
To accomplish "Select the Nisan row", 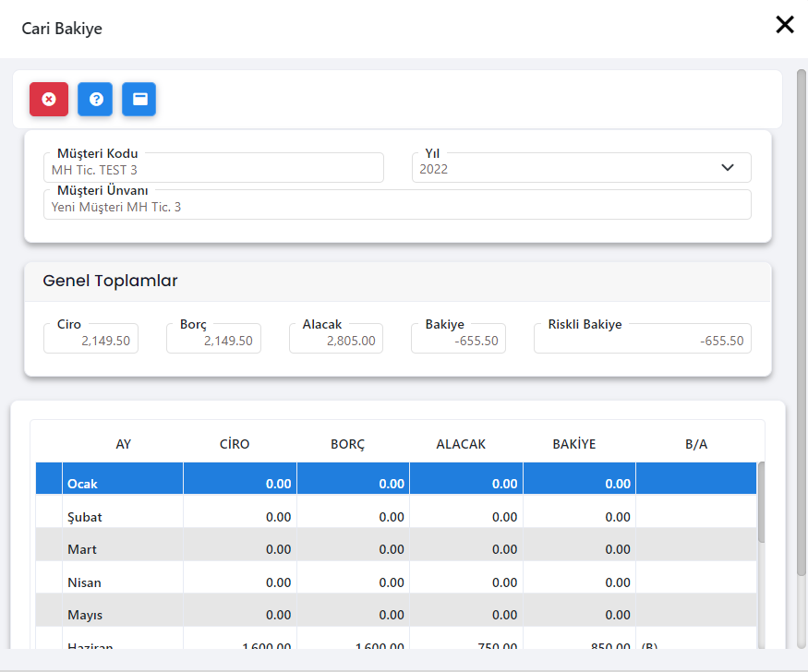I will [x=123, y=582].
